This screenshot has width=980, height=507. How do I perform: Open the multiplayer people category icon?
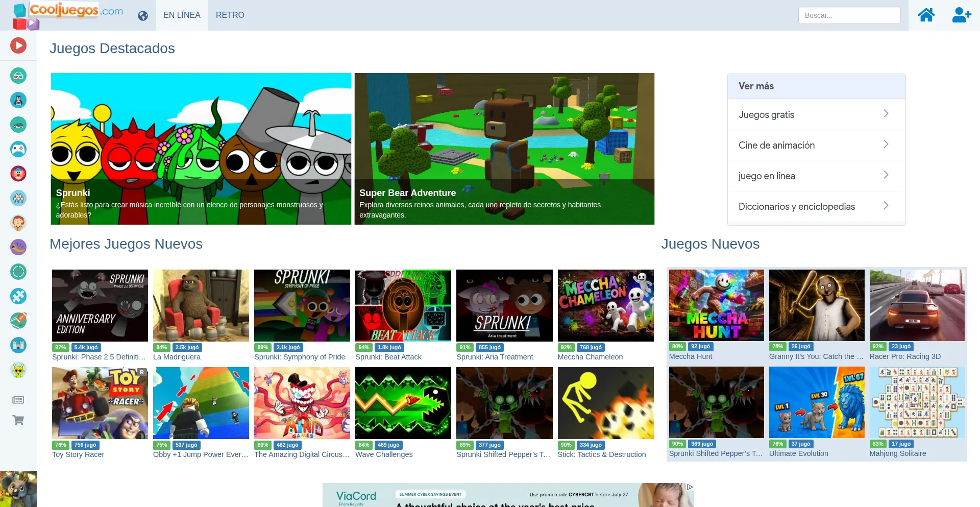pyautogui.click(x=18, y=198)
